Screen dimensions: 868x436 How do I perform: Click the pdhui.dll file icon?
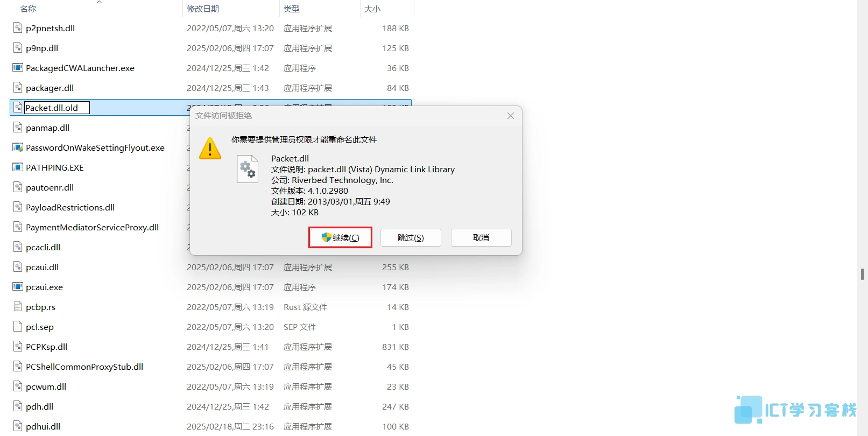pyautogui.click(x=18, y=426)
